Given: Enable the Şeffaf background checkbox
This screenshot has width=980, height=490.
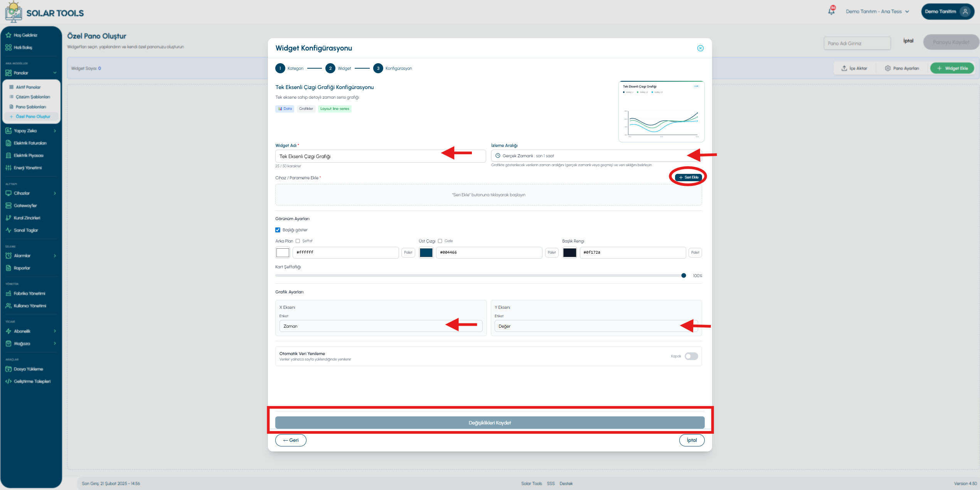Looking at the screenshot, I should tap(298, 241).
